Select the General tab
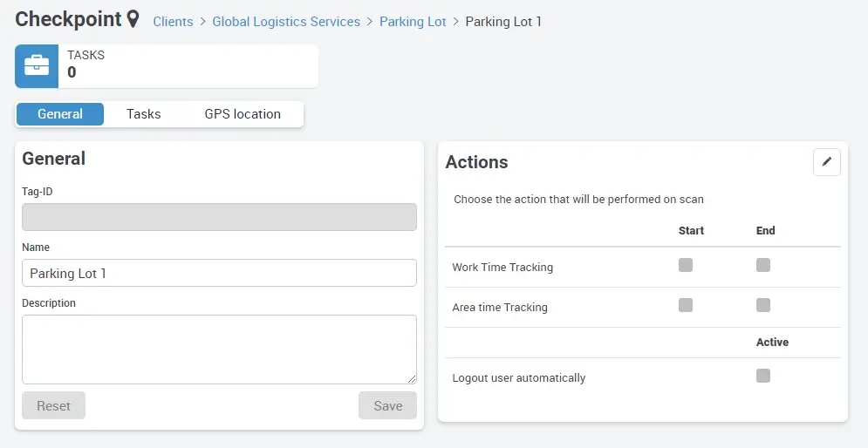Viewport: 868px width, 448px height. (60, 114)
